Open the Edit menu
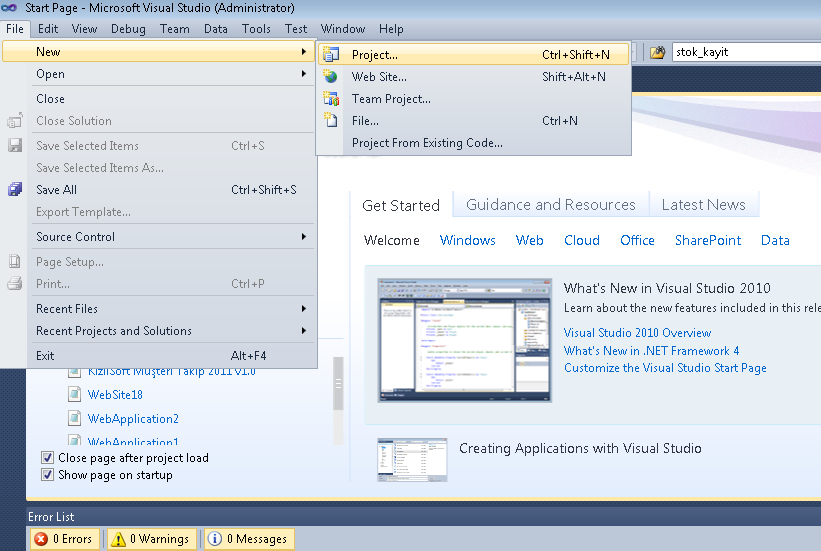Viewport: 821px width, 551px height. (x=48, y=29)
